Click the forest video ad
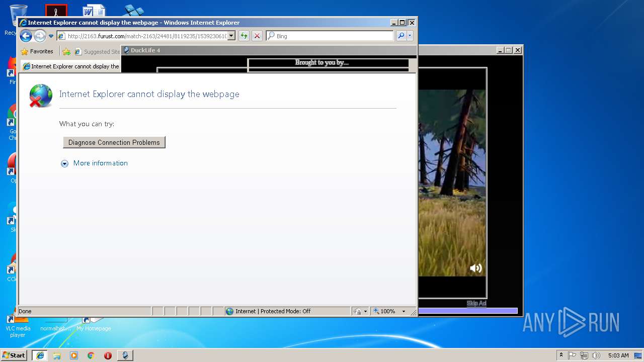The image size is (644, 362). [x=452, y=183]
